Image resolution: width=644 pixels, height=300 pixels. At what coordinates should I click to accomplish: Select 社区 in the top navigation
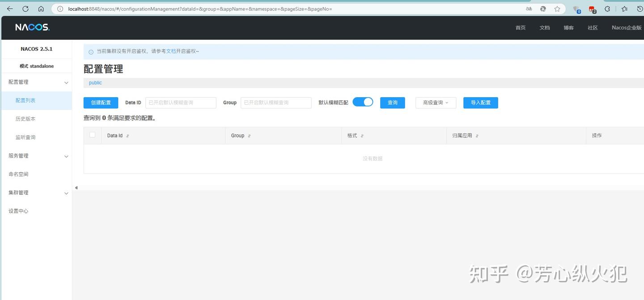click(592, 27)
